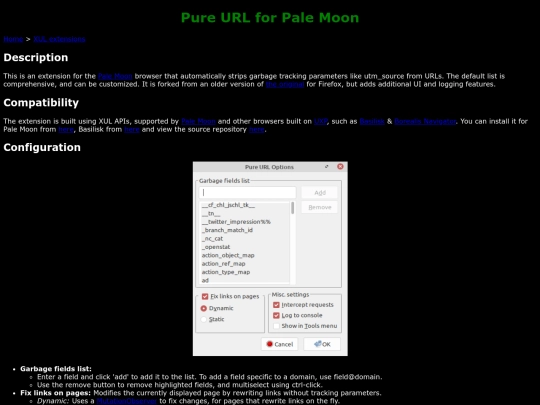Click the Cancel button

280,344
